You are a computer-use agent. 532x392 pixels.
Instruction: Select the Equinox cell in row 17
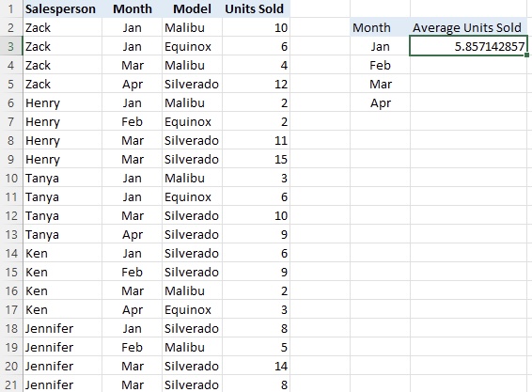(x=192, y=309)
